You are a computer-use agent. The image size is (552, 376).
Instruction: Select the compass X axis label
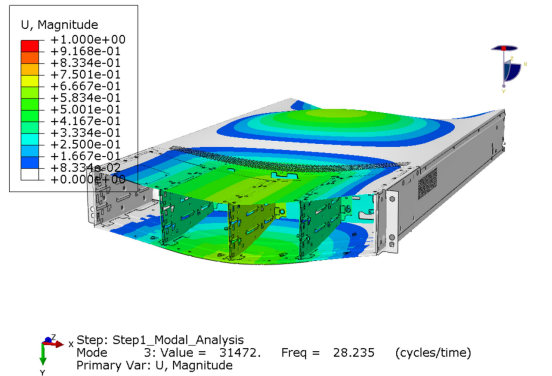[525, 64]
